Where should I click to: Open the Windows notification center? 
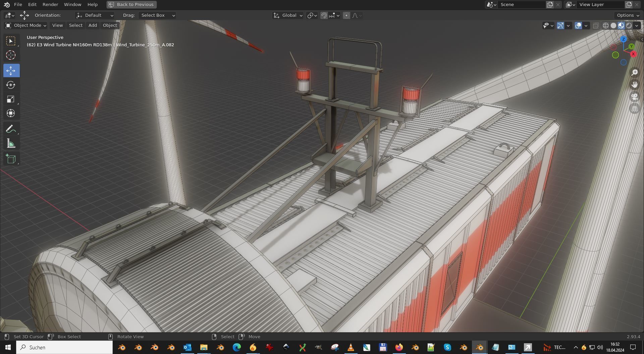coord(633,347)
